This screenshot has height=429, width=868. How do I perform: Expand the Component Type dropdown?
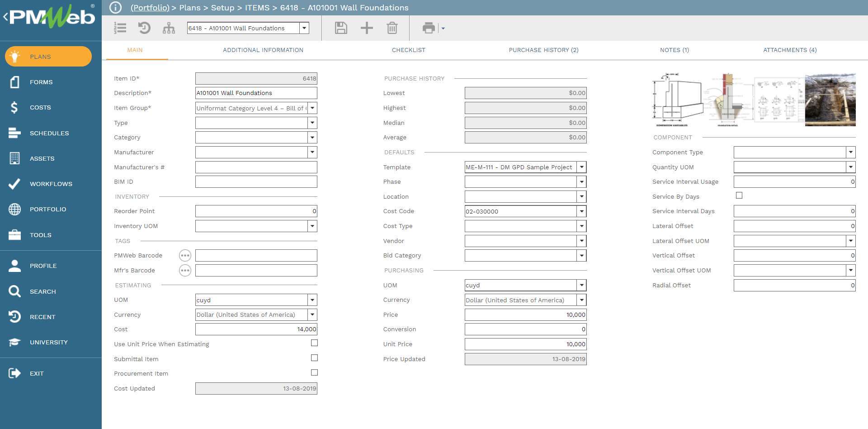point(850,153)
